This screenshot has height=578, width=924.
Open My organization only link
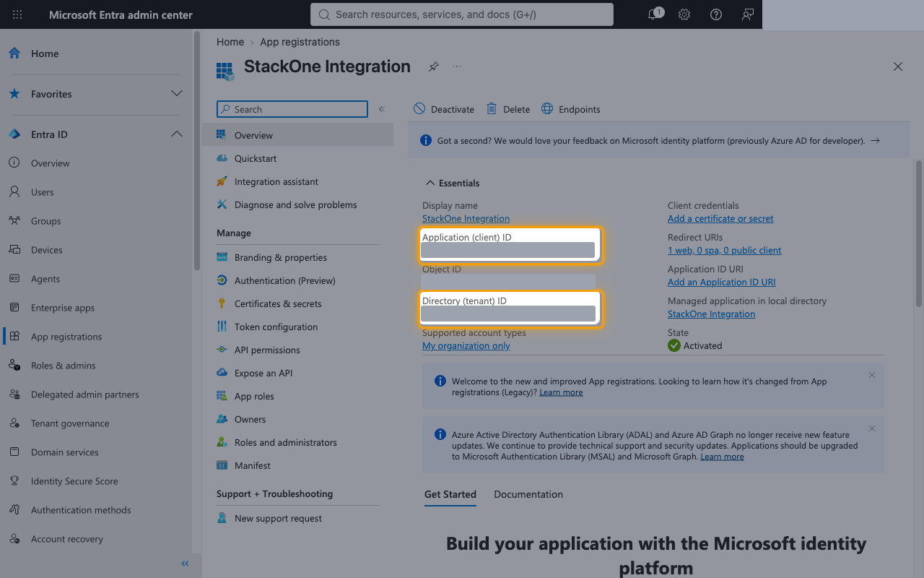466,345
